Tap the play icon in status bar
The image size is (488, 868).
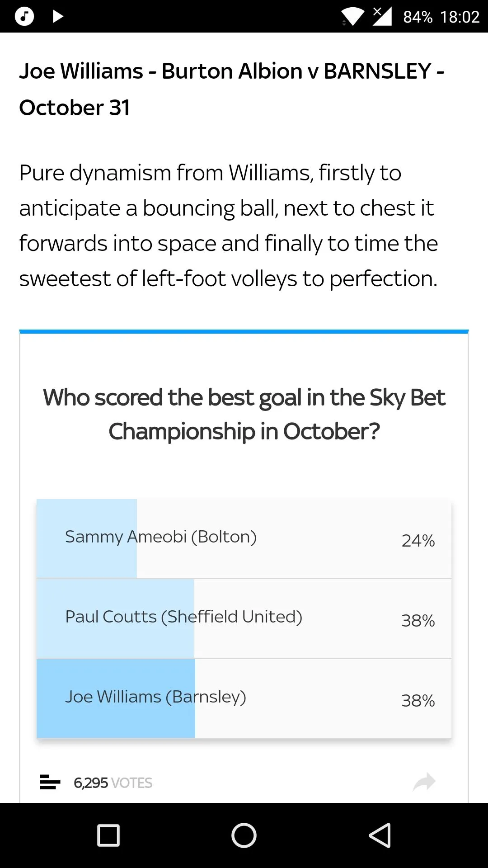(58, 17)
